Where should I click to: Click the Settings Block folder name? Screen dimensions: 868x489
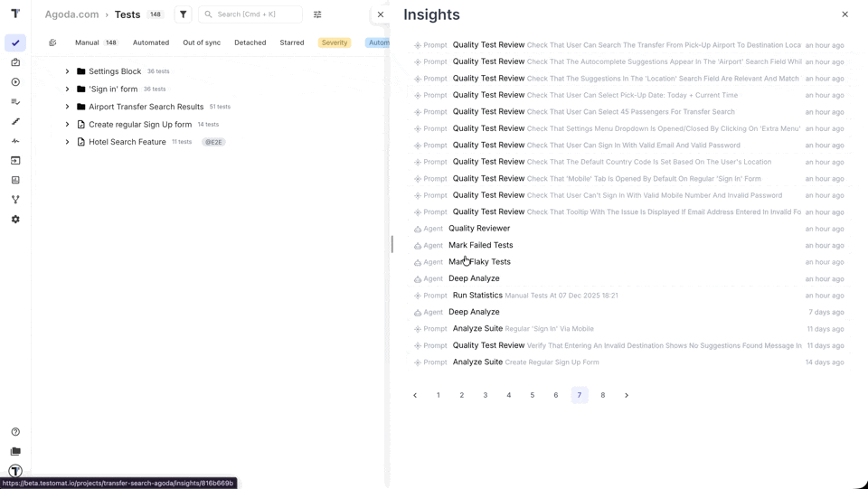[x=115, y=71]
